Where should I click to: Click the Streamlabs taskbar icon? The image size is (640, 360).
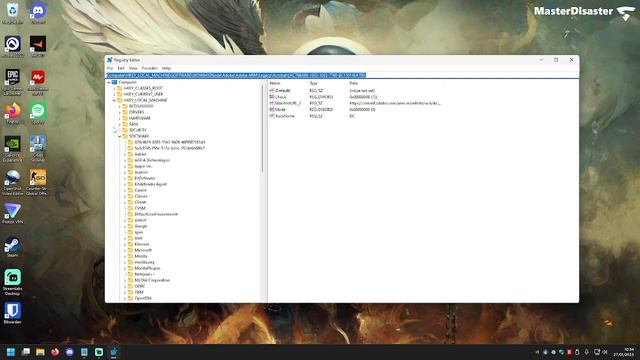click(99, 352)
